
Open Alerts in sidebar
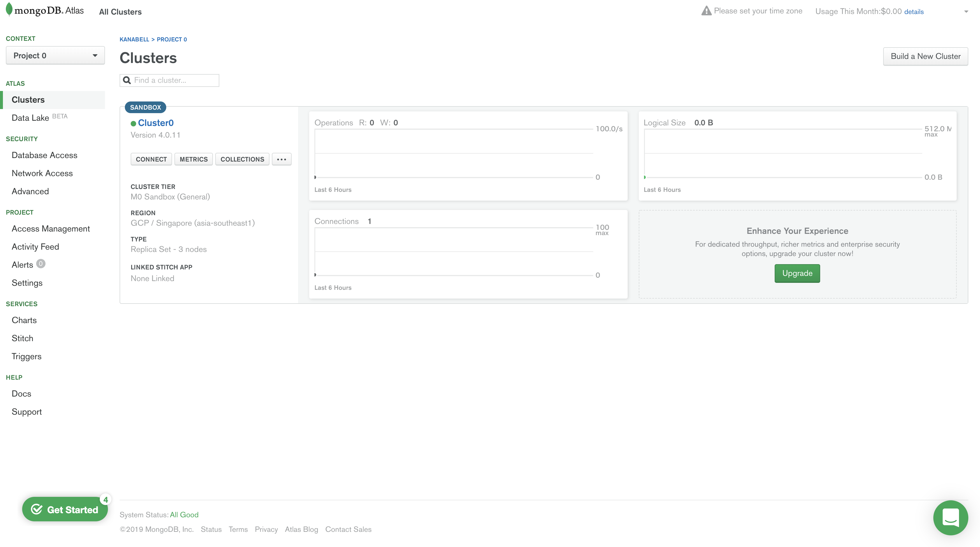[x=22, y=265]
